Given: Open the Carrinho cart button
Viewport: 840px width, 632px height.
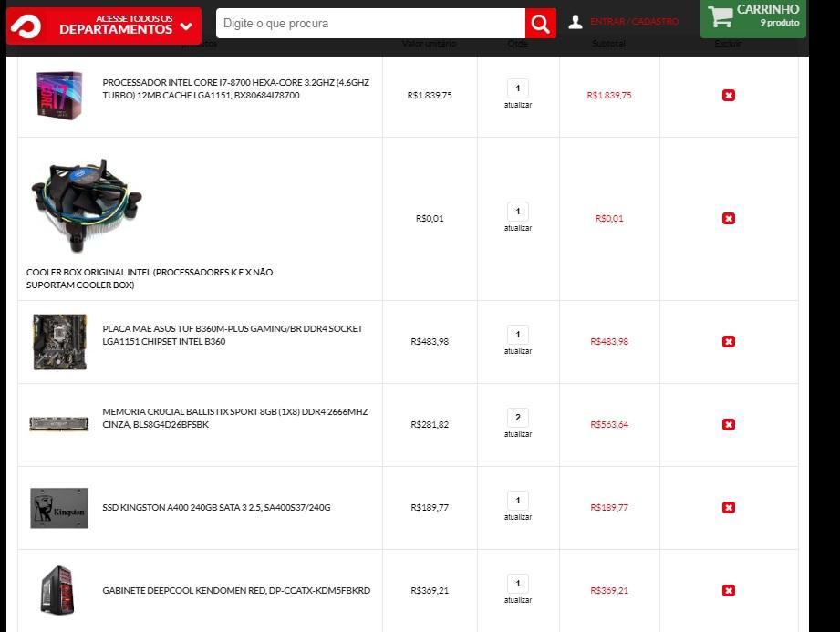Looking at the screenshot, I should click(753, 19).
